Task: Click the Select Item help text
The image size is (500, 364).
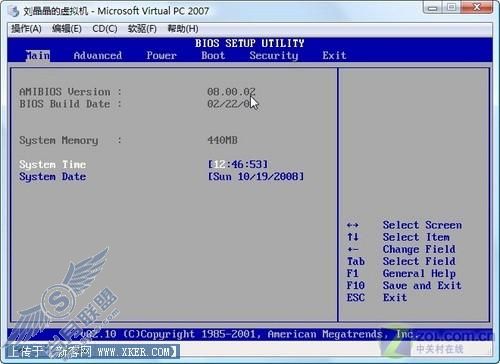Action: point(416,237)
